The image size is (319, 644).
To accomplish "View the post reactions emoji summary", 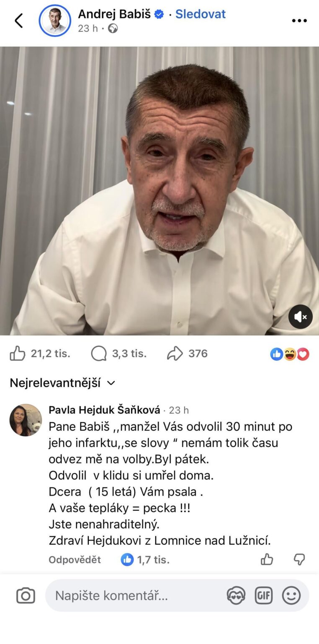I will pos(290,354).
